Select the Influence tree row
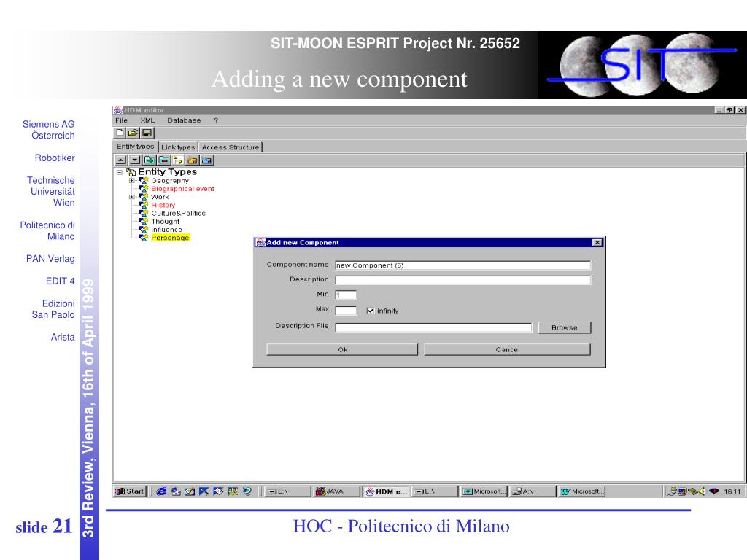Screen dimensions: 747x560 pos(166,229)
